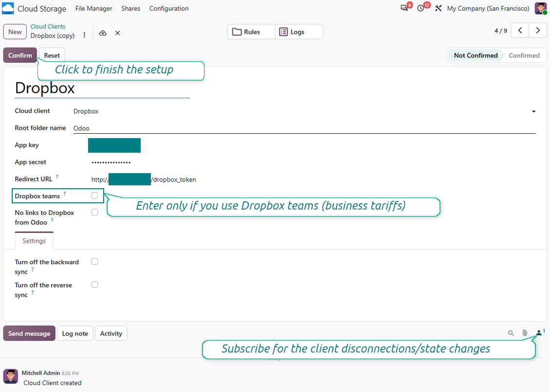
Task: Schedule an Activity button
Action: tap(111, 334)
